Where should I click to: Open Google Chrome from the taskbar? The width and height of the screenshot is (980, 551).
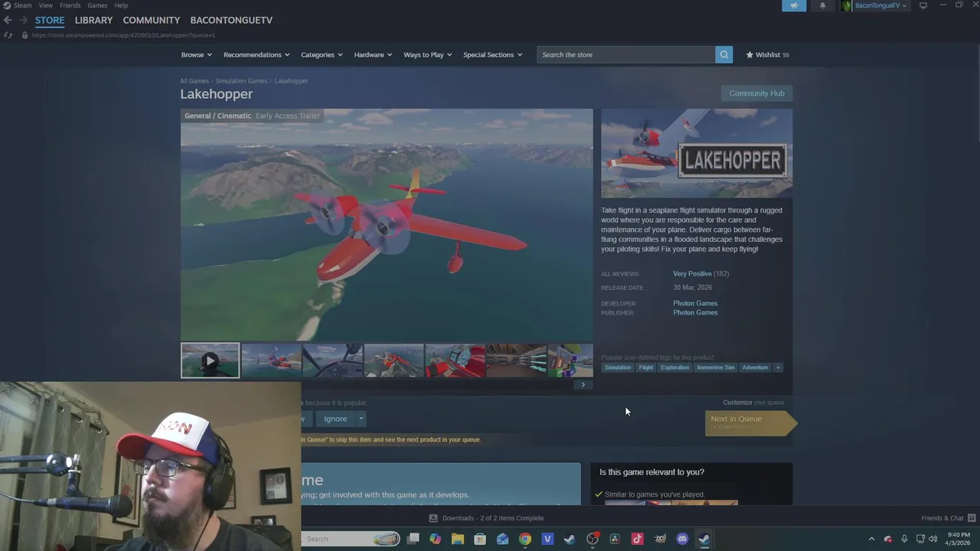click(x=525, y=539)
